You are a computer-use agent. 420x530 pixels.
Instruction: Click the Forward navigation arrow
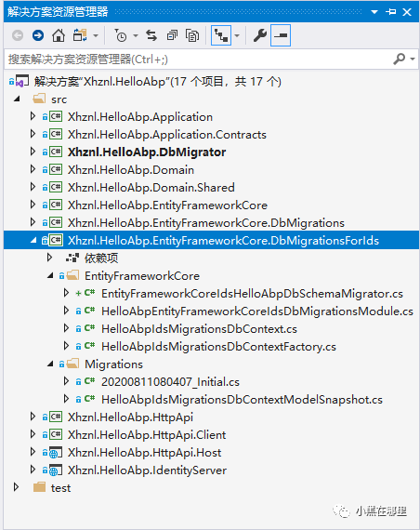point(38,35)
